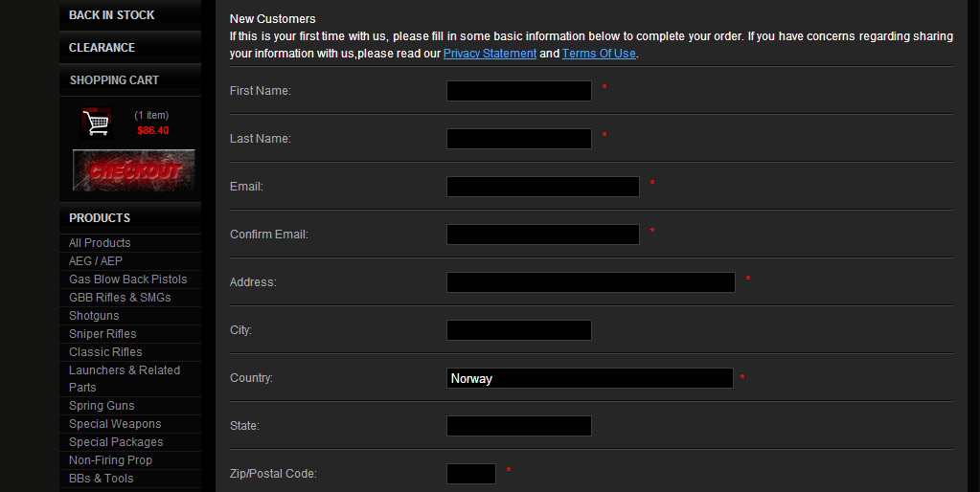980x492 pixels.
Task: Open the Terms Of Use link
Action: tap(599, 54)
